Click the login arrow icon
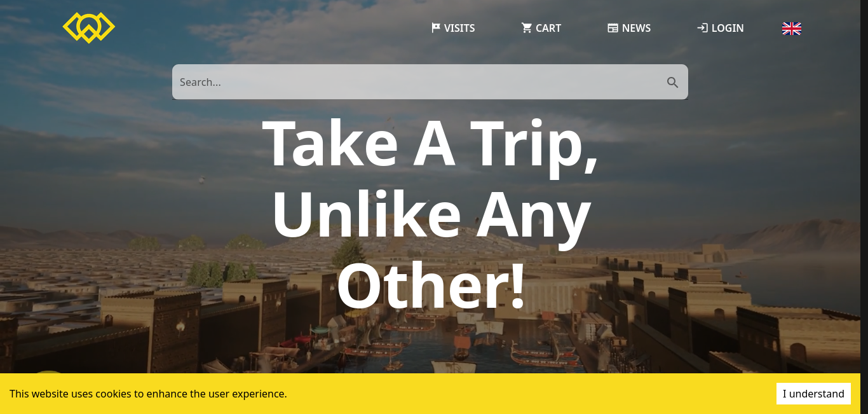Image resolution: width=868 pixels, height=414 pixels. click(702, 28)
